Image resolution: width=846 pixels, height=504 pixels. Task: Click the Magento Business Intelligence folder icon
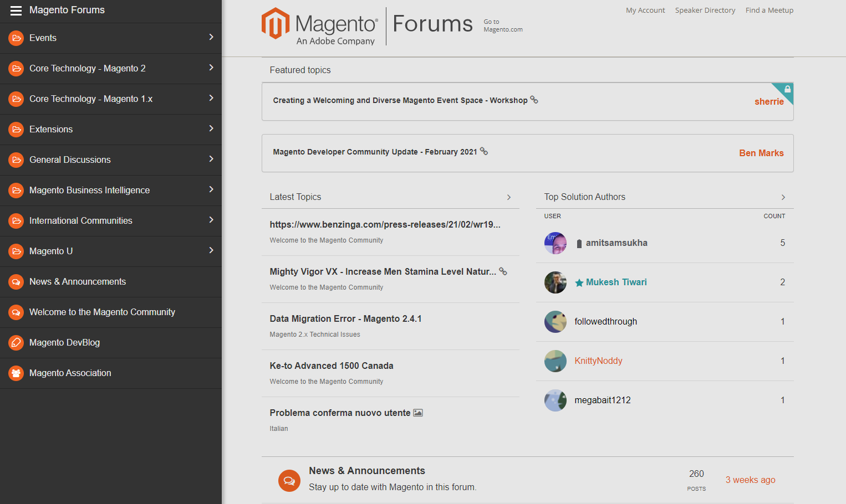(x=16, y=191)
